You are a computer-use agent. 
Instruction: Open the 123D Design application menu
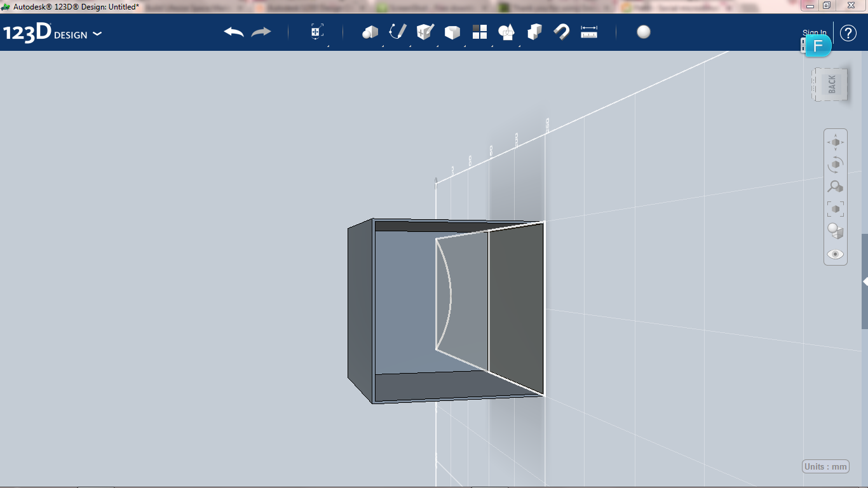click(52, 33)
